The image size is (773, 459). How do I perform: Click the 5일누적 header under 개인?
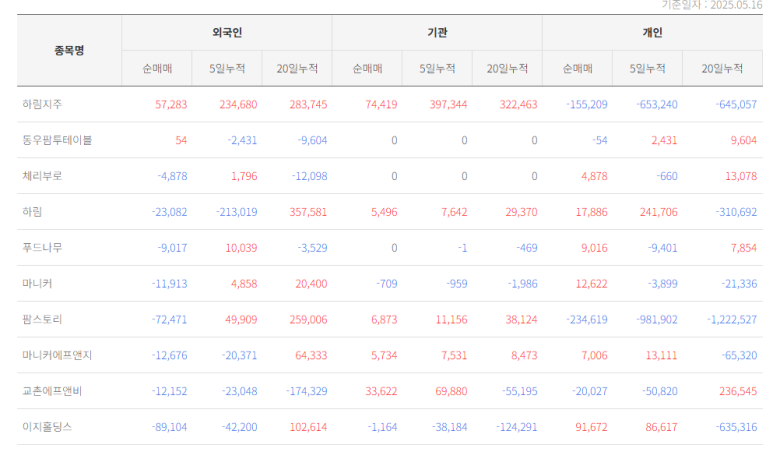point(647,69)
